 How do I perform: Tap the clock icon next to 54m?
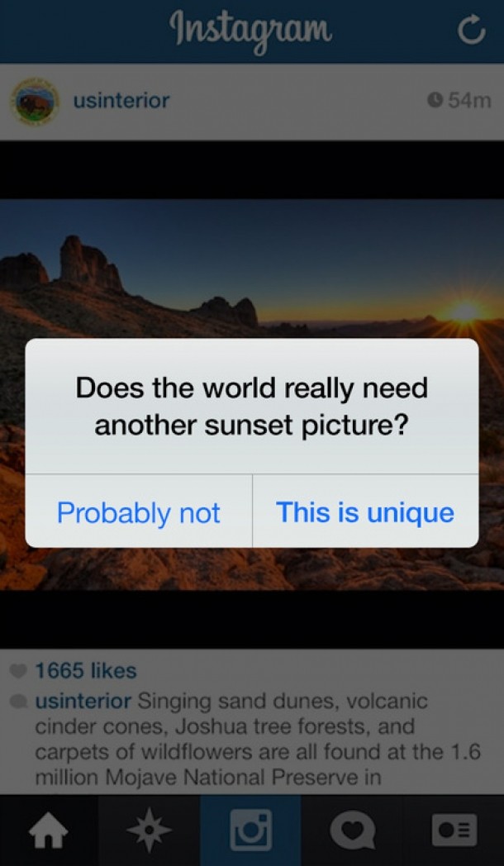click(435, 100)
